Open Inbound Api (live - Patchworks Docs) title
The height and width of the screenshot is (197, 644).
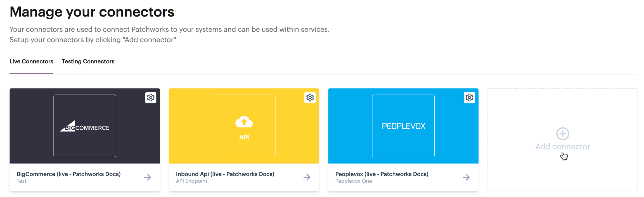225,174
